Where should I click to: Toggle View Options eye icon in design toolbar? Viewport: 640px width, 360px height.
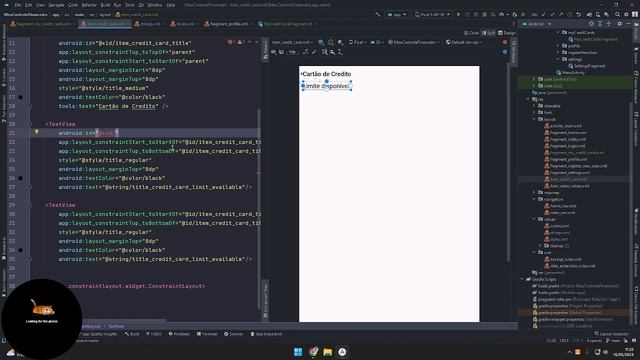[273, 52]
